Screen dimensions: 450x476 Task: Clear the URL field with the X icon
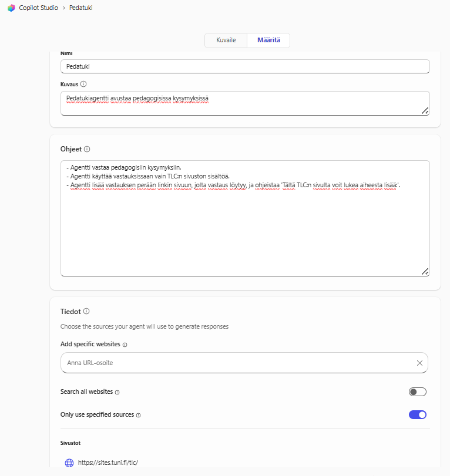pyautogui.click(x=419, y=363)
